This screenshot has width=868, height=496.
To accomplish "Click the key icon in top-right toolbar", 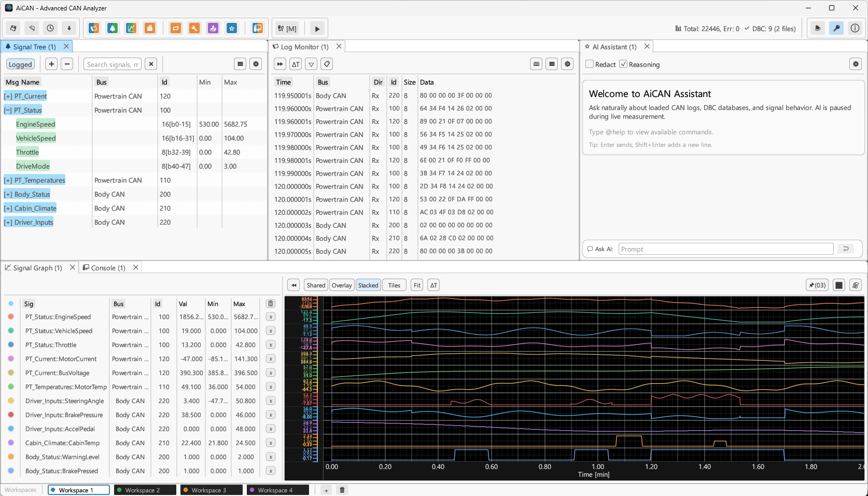I will click(x=836, y=28).
